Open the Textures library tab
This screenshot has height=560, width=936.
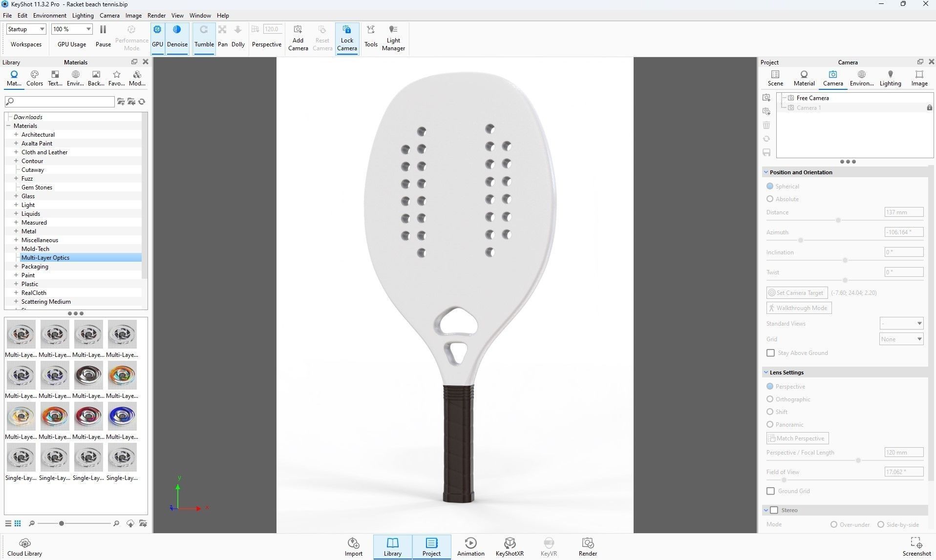coord(55,78)
